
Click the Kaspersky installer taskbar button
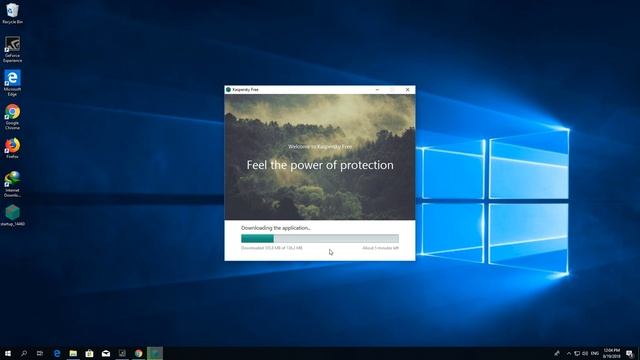click(155, 353)
